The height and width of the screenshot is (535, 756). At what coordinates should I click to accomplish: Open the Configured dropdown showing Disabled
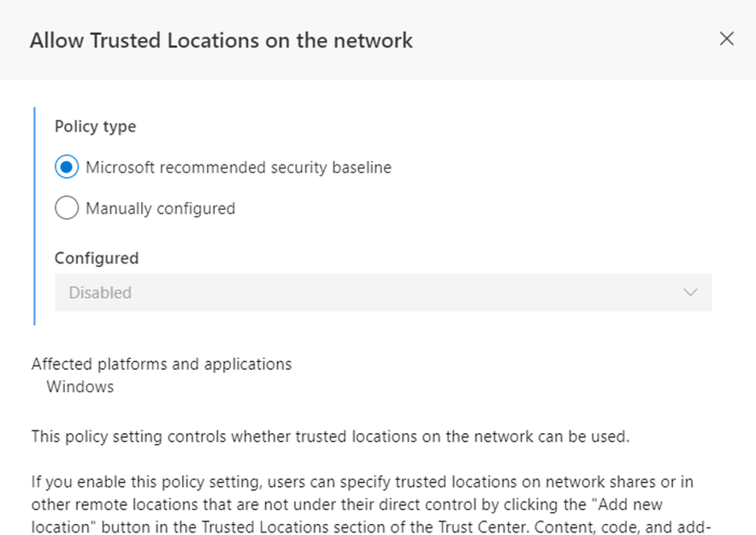(383, 293)
